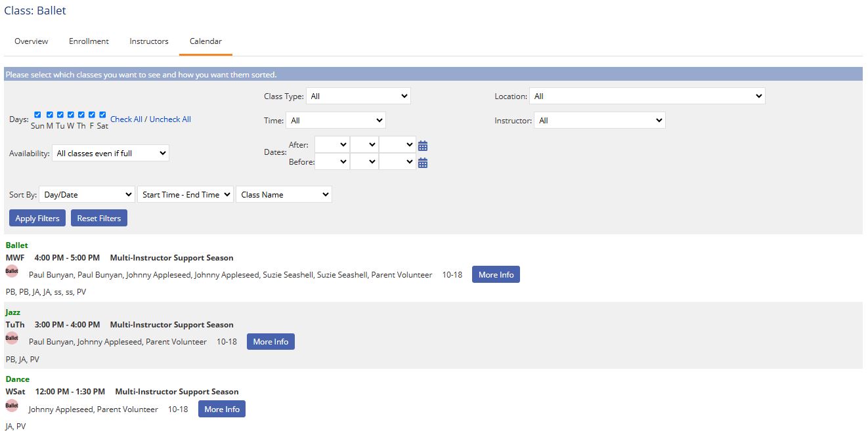
Task: Toggle the Saturday checkbox
Action: click(102, 115)
